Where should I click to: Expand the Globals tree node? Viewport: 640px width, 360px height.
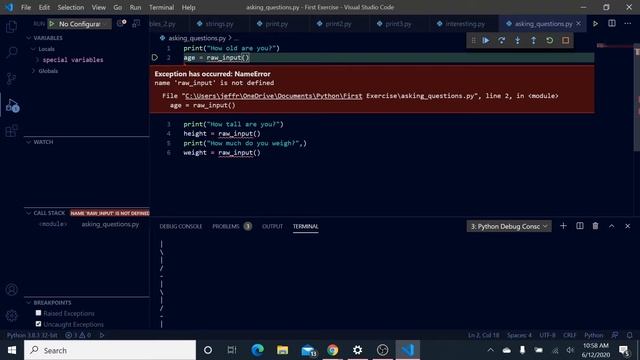tap(33, 71)
